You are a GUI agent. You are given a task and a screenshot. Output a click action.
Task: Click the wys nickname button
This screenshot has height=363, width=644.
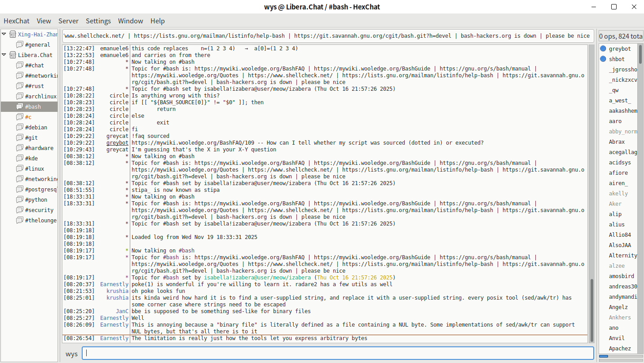pos(71,354)
